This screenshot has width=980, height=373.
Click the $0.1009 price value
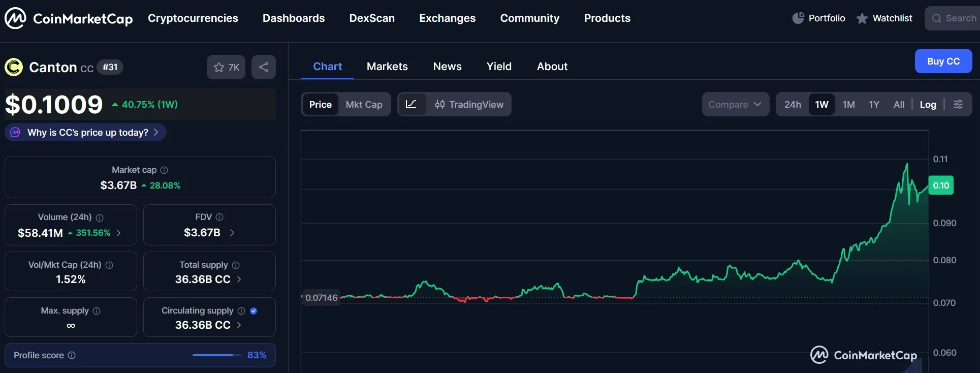[54, 105]
